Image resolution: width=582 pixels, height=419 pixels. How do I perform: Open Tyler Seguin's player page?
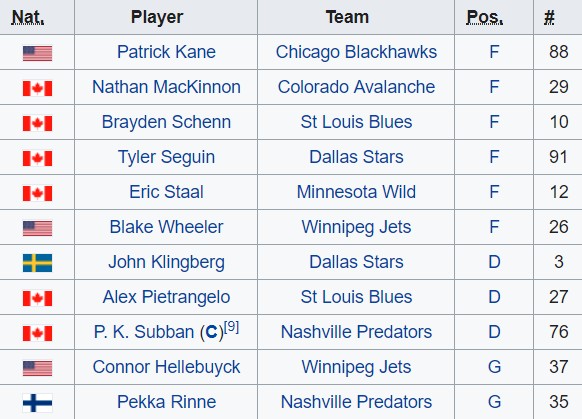pyautogui.click(x=166, y=157)
